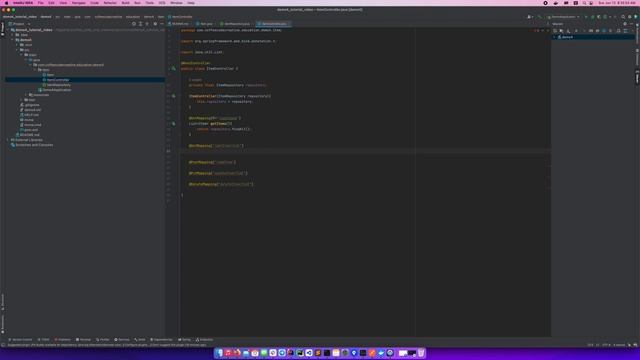Open macOS Spotlight search icon
Viewport: 640px width, 360px height.
[584, 3]
